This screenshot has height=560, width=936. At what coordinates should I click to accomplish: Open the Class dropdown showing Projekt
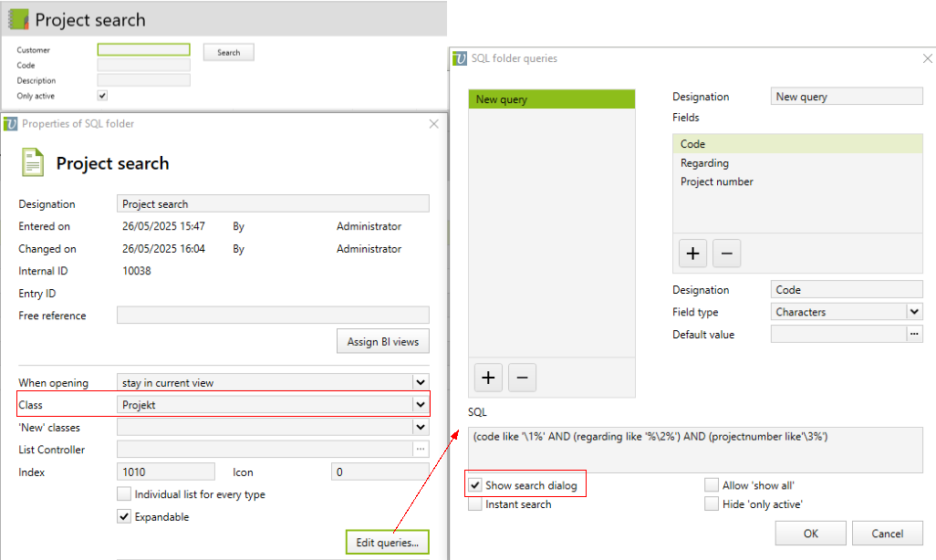[420, 404]
